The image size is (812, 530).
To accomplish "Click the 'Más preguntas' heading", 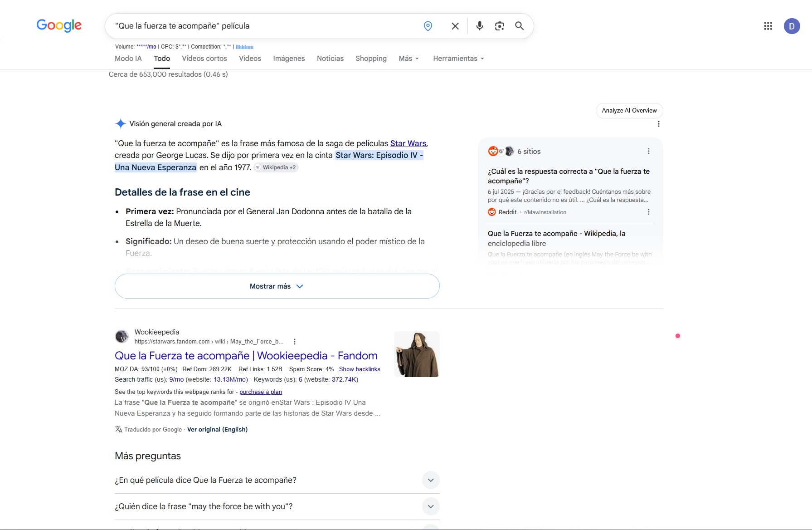I will (x=148, y=456).
